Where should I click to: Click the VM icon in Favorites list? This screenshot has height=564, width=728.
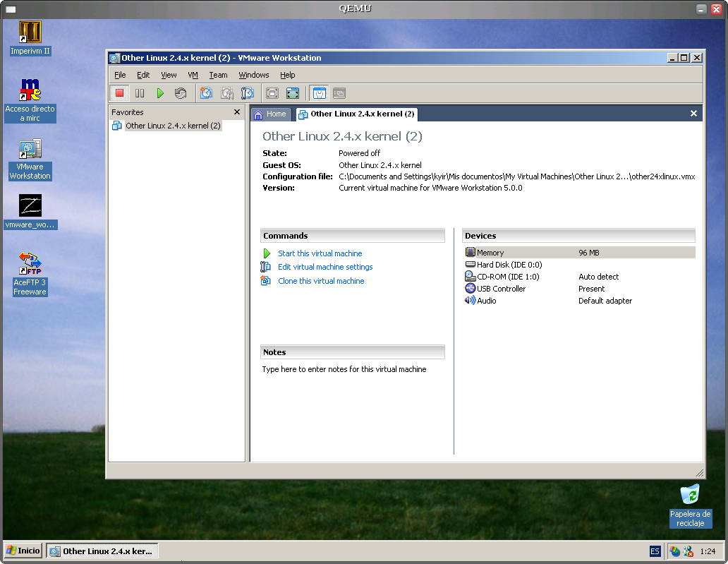coord(117,126)
